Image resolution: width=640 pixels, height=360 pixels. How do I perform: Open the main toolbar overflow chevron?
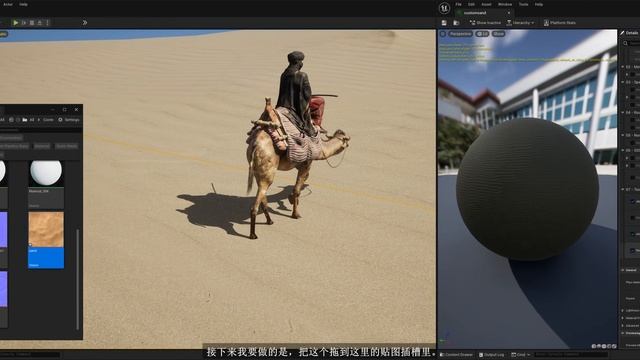(x=84, y=23)
